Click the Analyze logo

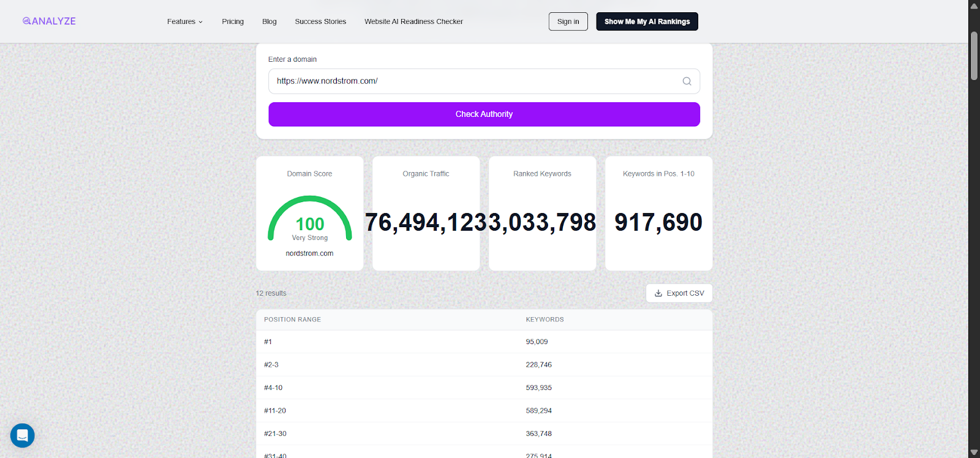click(49, 21)
